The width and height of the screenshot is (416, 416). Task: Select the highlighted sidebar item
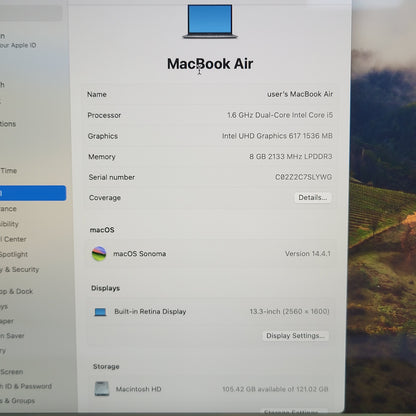32,193
